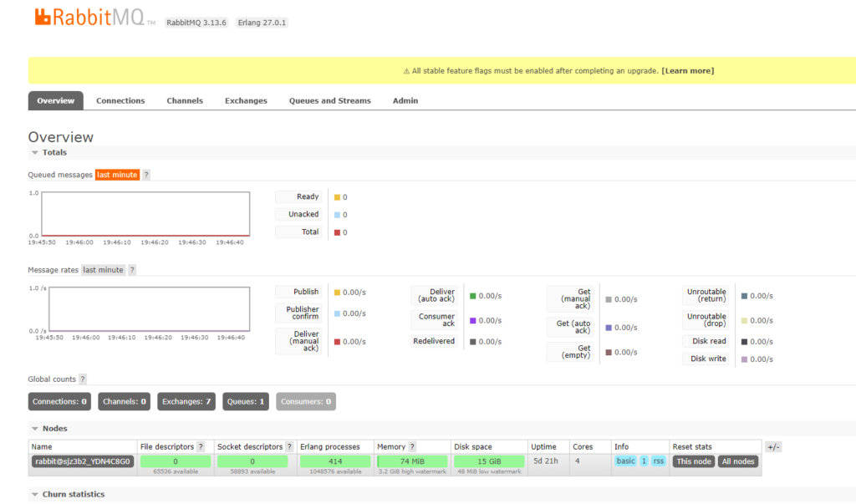The image size is (856, 504).
Task: Open help for File descriptors column
Action: click(201, 446)
